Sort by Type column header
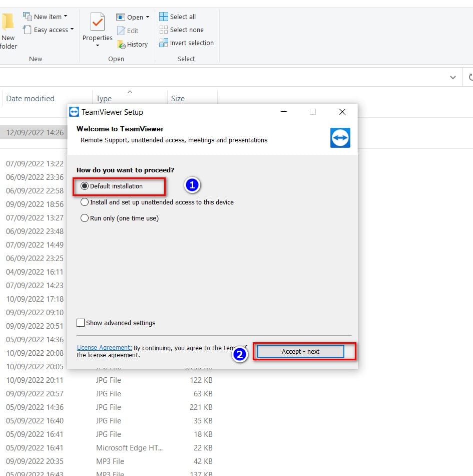The image size is (473, 476). click(x=104, y=99)
